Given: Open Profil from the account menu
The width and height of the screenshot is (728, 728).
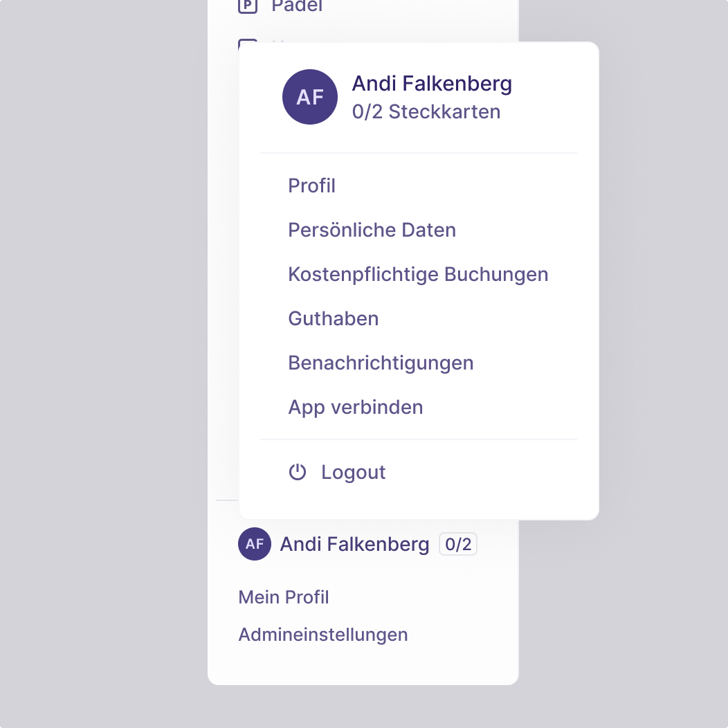Looking at the screenshot, I should tap(311, 185).
